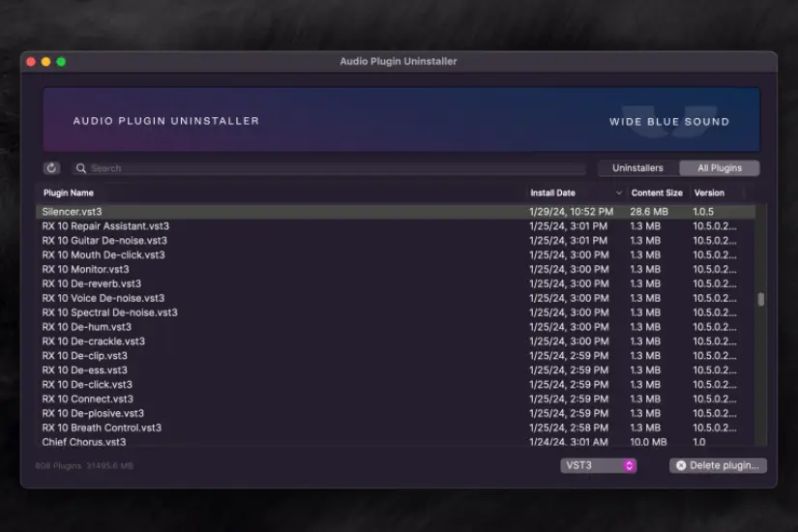
Task: Select RX 10 De-hum.vst3
Action: pos(396,327)
